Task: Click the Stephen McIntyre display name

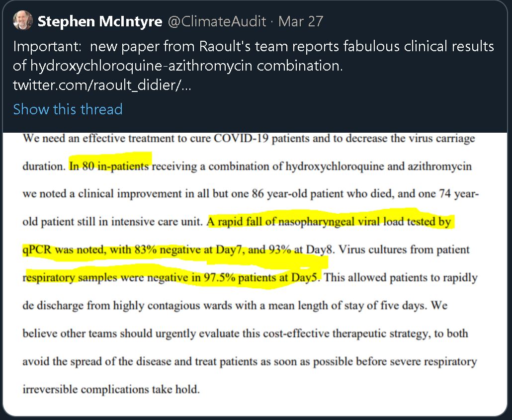Action: coord(100,21)
